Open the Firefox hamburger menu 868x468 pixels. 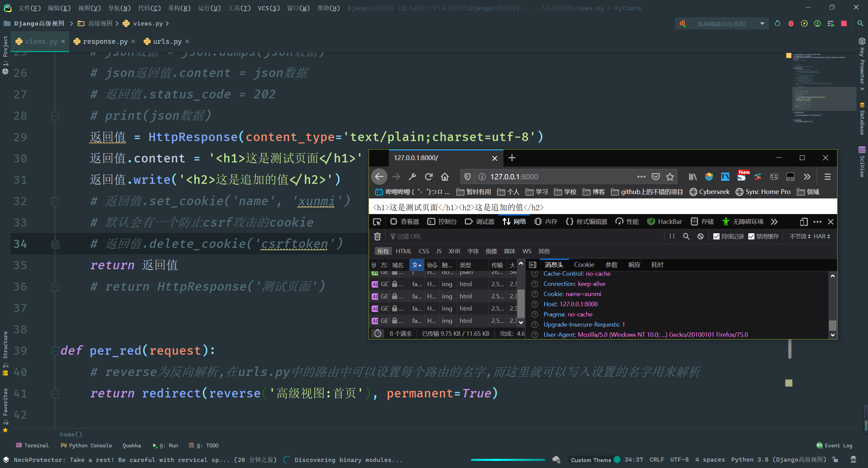[x=827, y=177]
